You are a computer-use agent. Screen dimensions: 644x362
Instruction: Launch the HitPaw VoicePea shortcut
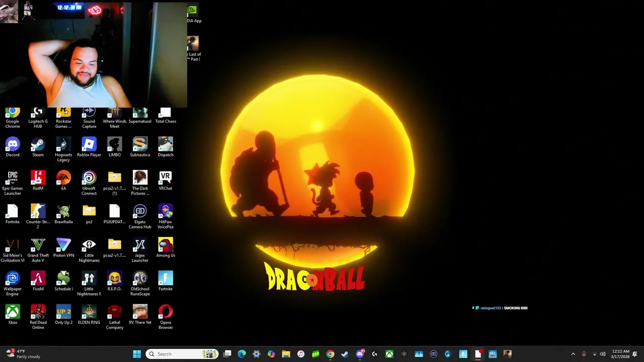(166, 217)
